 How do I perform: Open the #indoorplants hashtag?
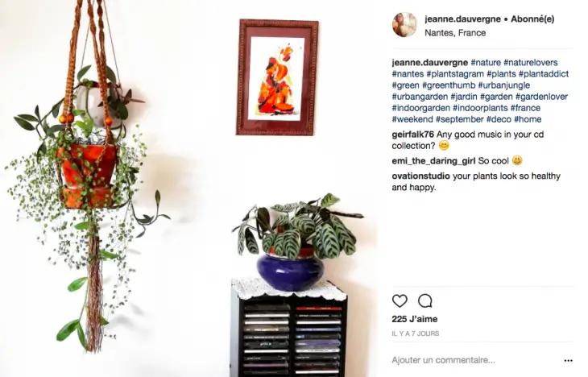[480, 108]
